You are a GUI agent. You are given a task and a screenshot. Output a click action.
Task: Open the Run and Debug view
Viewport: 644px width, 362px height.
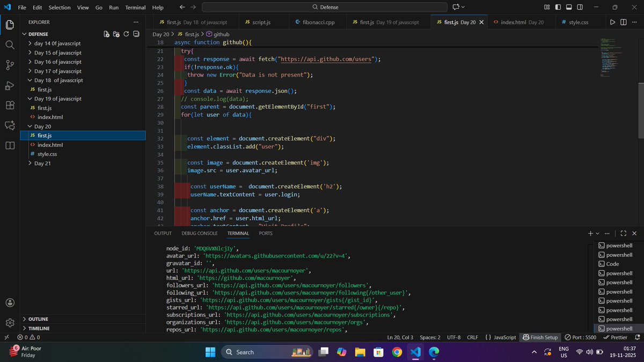click(10, 85)
